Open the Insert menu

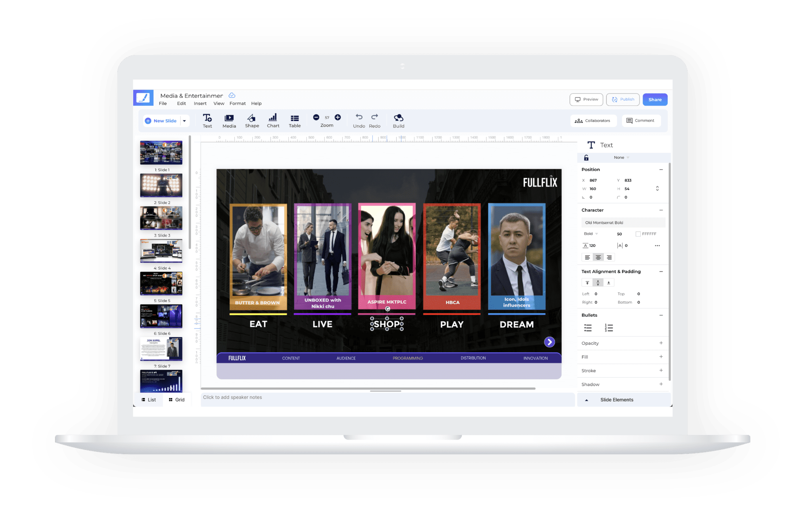[200, 103]
